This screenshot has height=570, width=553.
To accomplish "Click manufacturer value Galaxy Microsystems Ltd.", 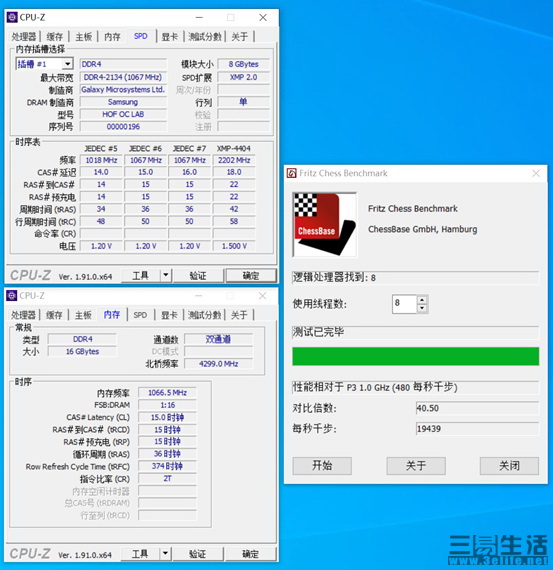I will point(123,89).
